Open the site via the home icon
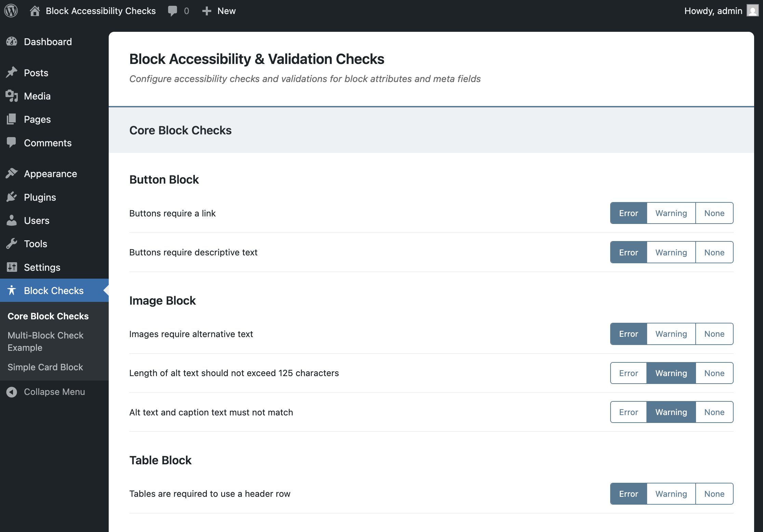This screenshot has height=532, width=763. coord(34,11)
